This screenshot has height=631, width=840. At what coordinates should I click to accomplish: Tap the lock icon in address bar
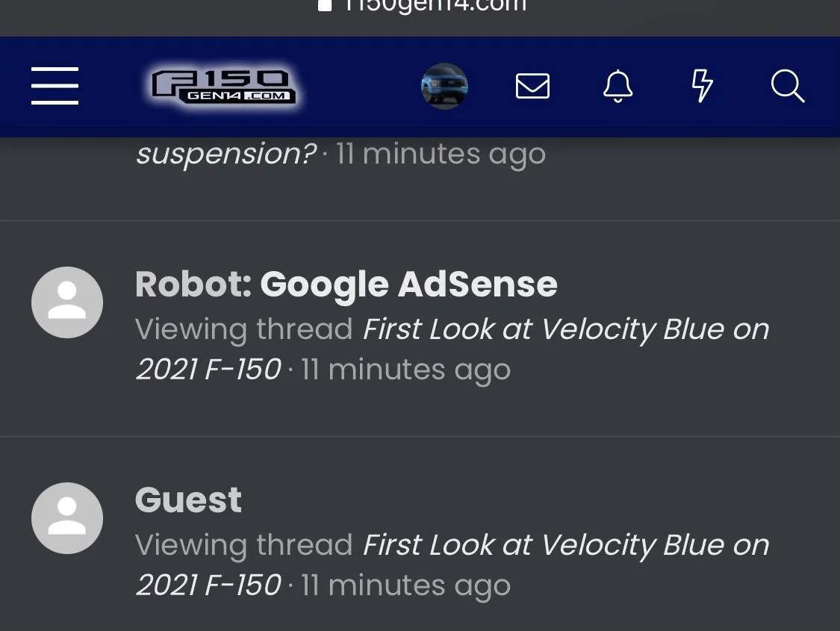coord(325,6)
